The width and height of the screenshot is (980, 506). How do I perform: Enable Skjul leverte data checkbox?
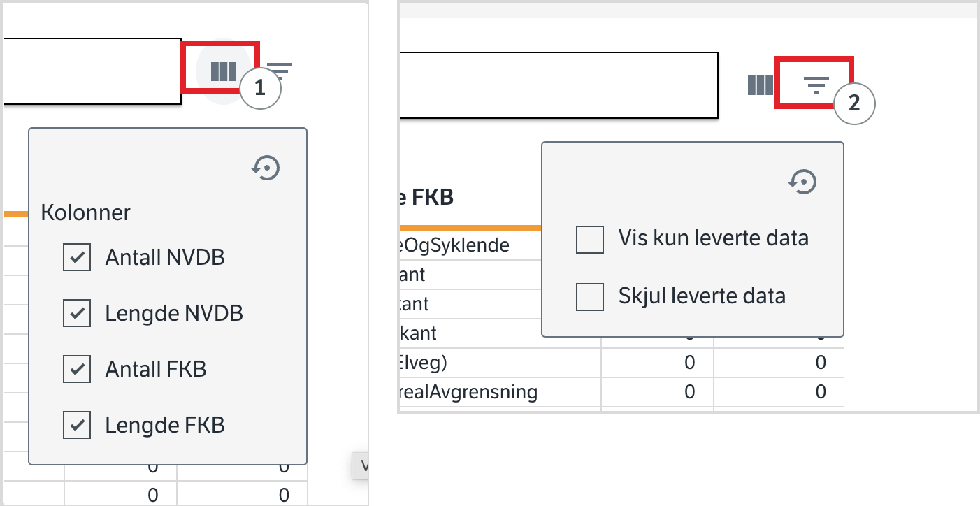point(590,296)
